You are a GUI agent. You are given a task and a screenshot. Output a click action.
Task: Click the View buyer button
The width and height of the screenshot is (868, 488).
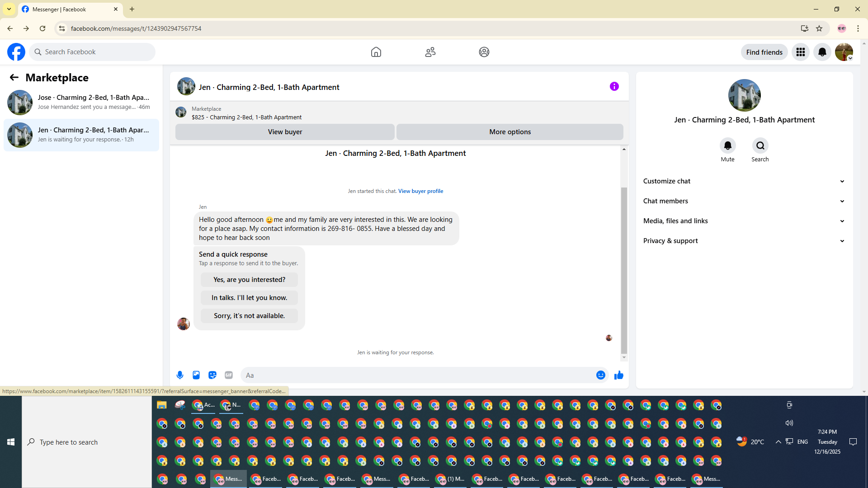click(x=285, y=132)
